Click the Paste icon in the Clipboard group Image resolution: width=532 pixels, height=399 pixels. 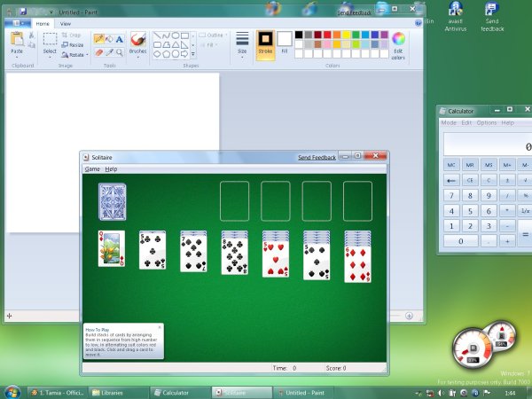[x=17, y=41]
